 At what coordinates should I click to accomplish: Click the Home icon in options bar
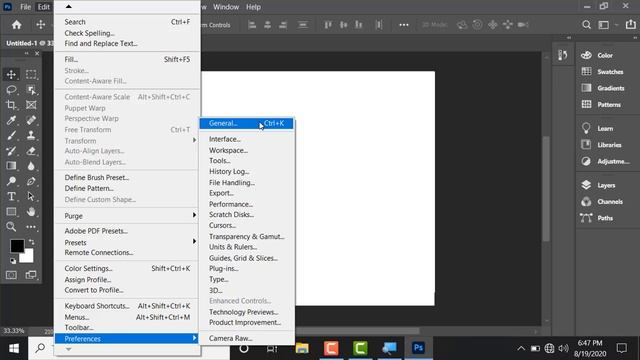pos(16,25)
